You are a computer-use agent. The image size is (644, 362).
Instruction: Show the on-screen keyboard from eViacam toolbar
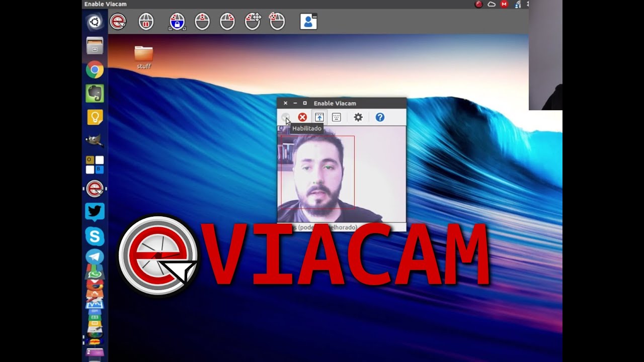tap(337, 117)
